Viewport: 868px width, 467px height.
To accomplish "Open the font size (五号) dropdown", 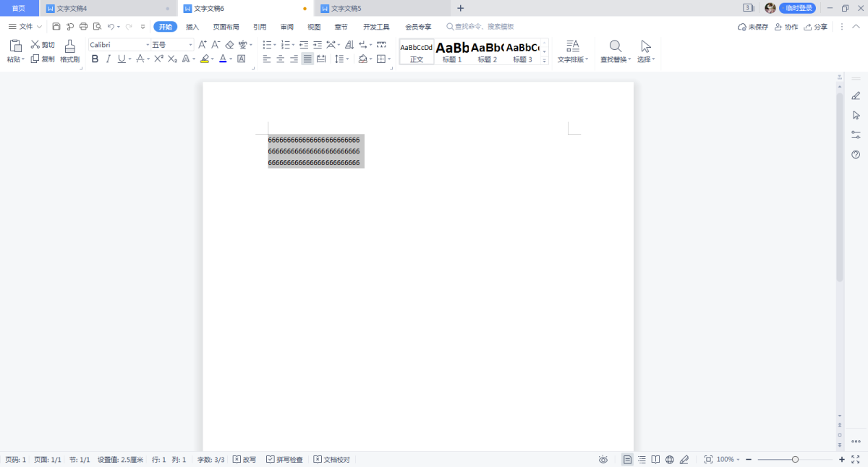I will [191, 45].
